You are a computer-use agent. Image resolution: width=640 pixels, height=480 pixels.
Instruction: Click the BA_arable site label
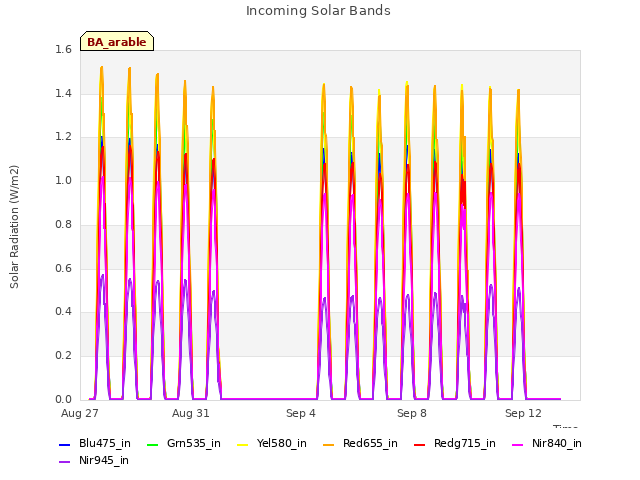click(117, 42)
